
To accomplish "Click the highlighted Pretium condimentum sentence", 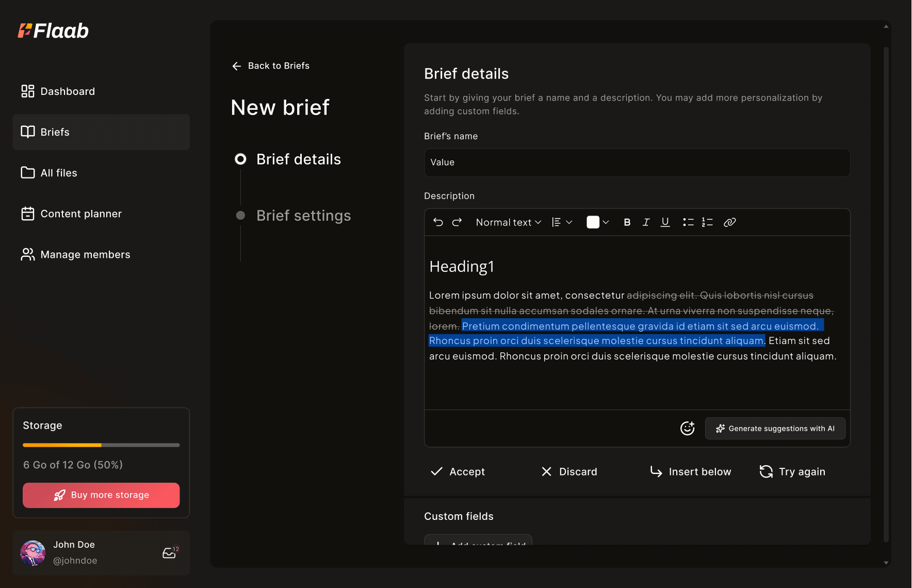I will [x=640, y=326].
